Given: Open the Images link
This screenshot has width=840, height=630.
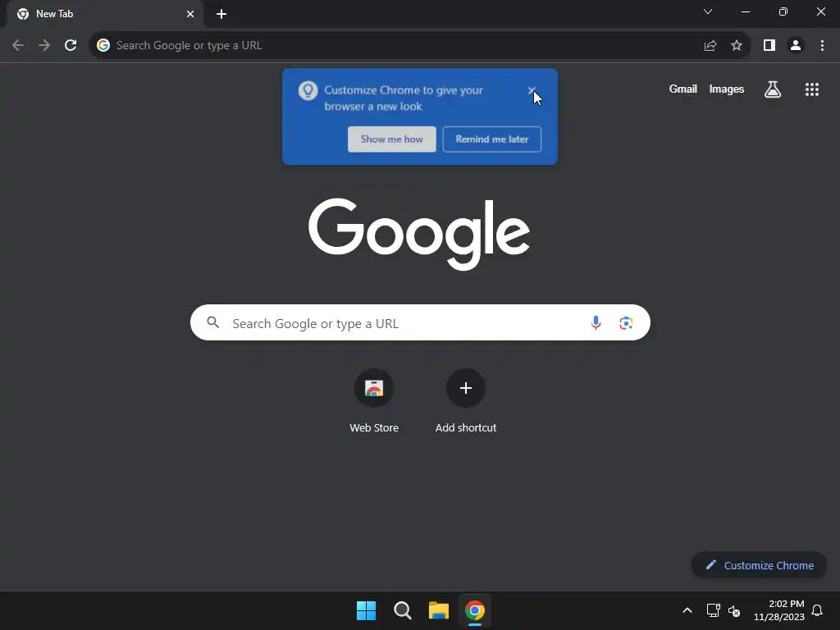Looking at the screenshot, I should (x=727, y=89).
